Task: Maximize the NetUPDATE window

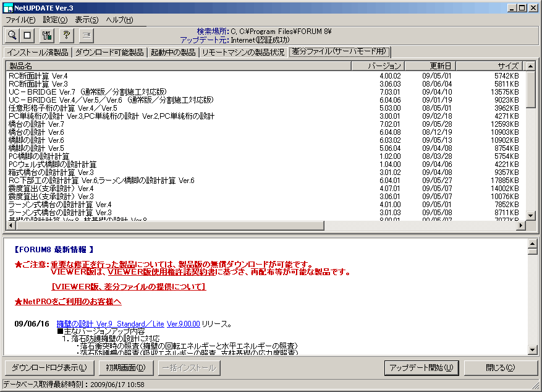Action: click(x=522, y=7)
